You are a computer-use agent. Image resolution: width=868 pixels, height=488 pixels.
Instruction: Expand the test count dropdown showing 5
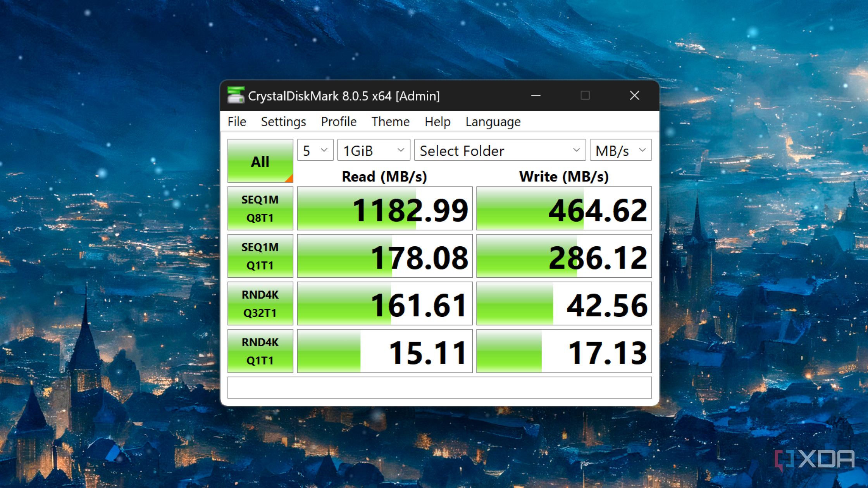tap(315, 150)
